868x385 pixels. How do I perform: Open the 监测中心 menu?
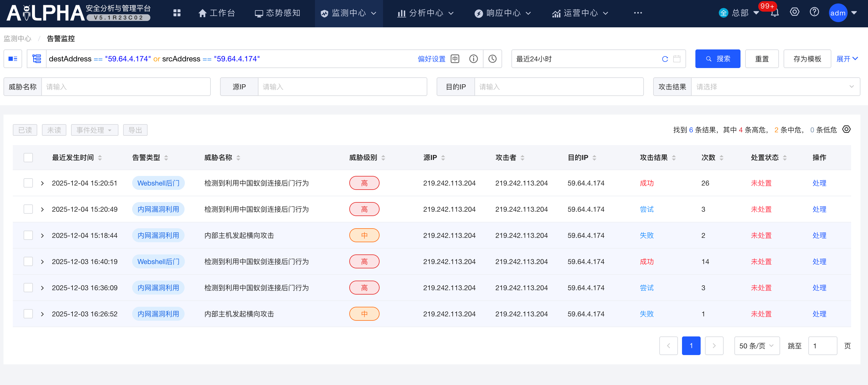pyautogui.click(x=349, y=13)
